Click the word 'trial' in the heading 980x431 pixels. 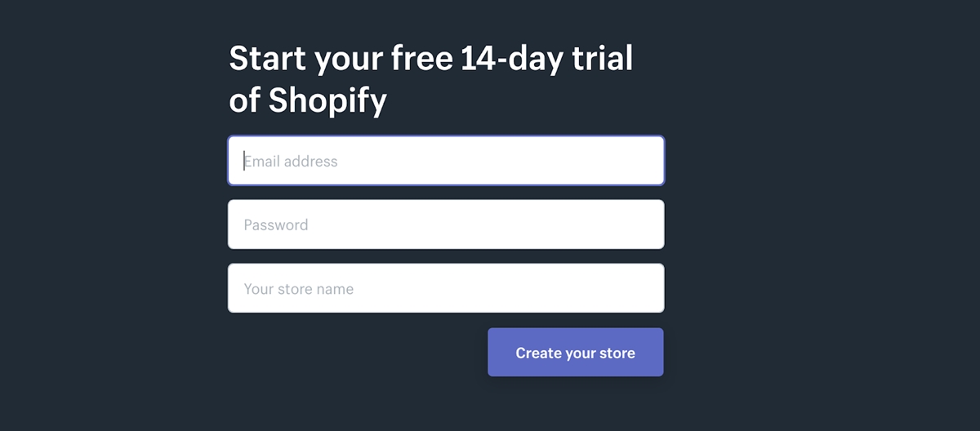[604, 59]
